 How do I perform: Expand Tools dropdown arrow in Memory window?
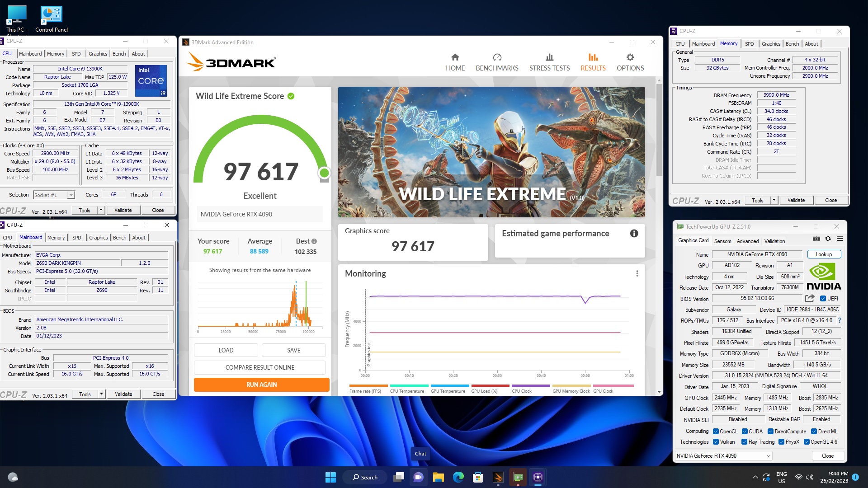pos(774,200)
